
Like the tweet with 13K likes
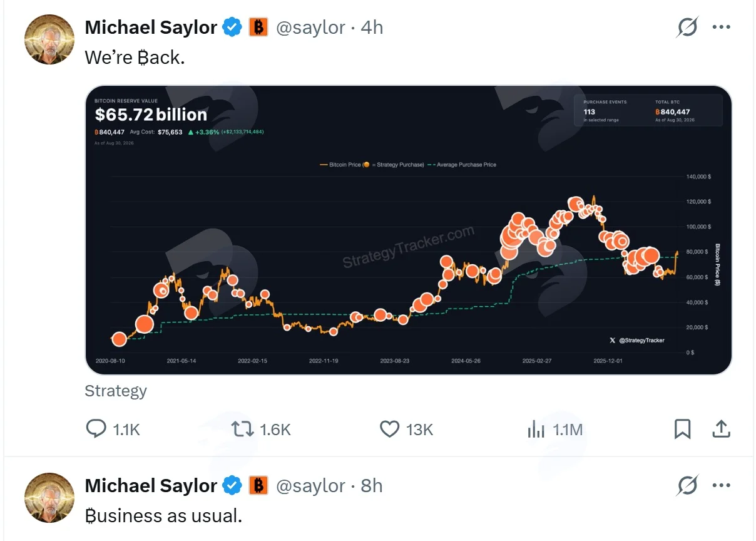point(407,429)
